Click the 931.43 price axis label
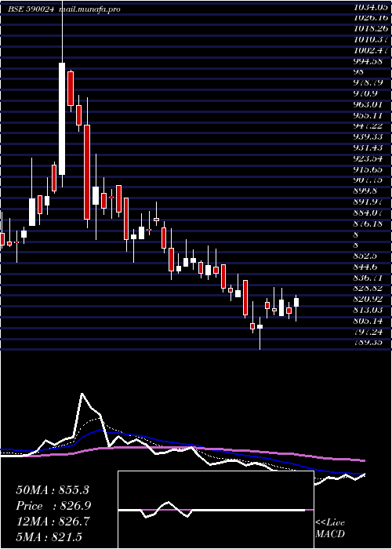The width and height of the screenshot is (392, 549). coord(368,147)
